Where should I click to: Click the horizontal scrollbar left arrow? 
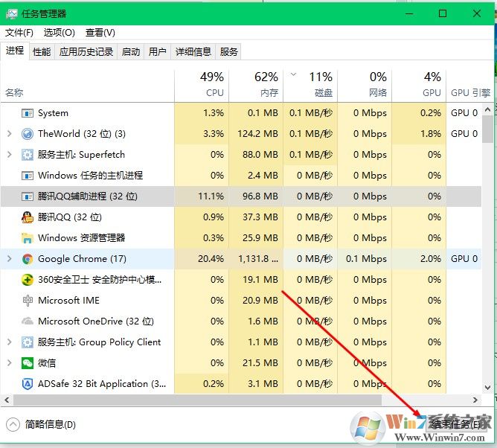tap(7, 400)
